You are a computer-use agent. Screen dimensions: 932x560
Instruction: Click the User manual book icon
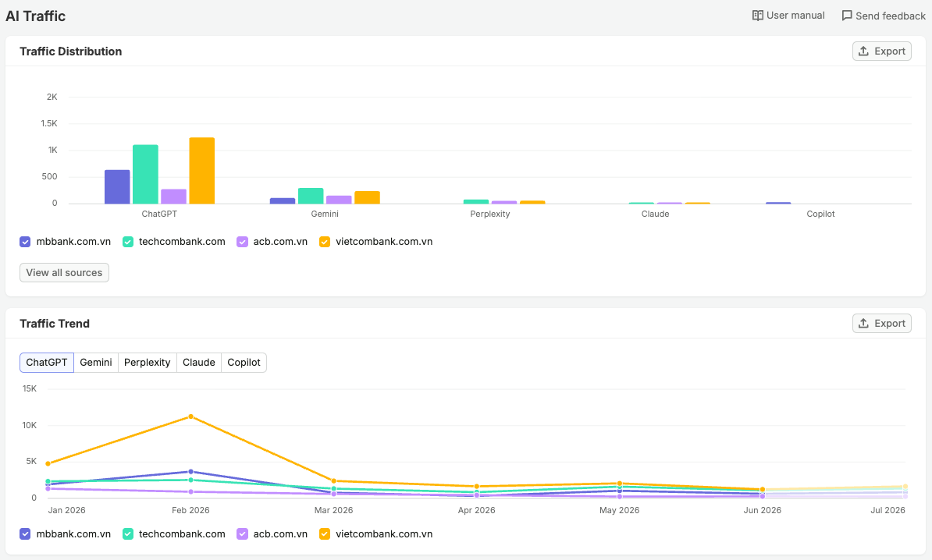(757, 16)
